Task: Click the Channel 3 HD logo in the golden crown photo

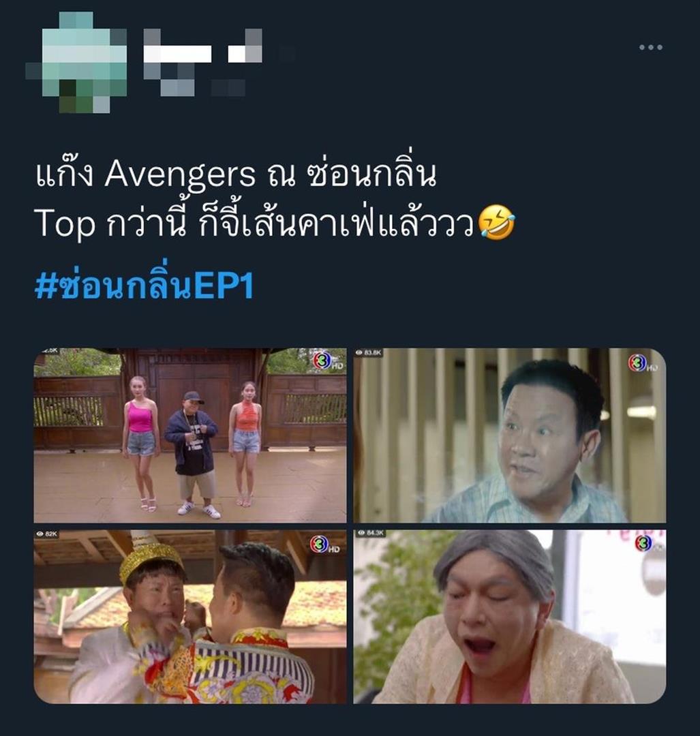Action: [x=324, y=544]
